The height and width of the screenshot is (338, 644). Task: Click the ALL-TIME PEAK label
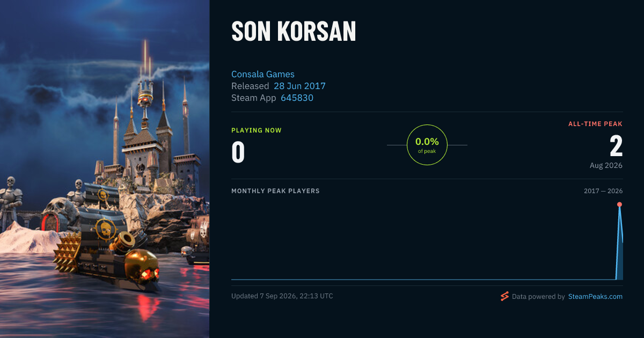(595, 124)
